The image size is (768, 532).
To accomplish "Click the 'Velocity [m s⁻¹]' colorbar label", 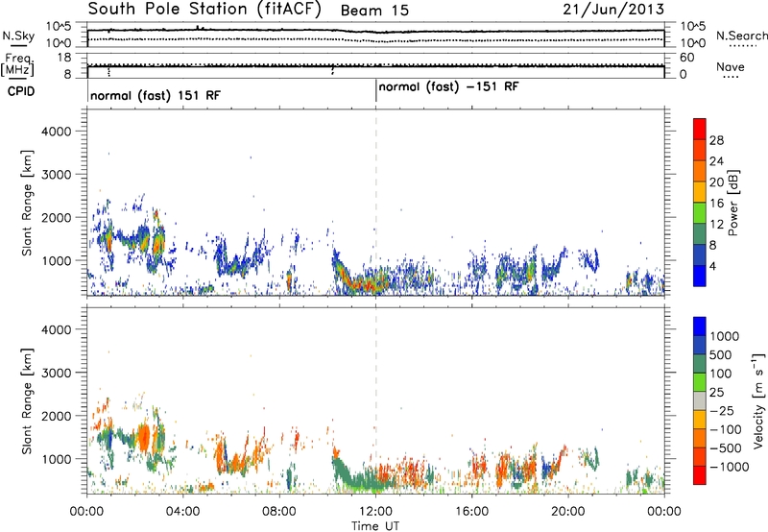I will [758, 400].
